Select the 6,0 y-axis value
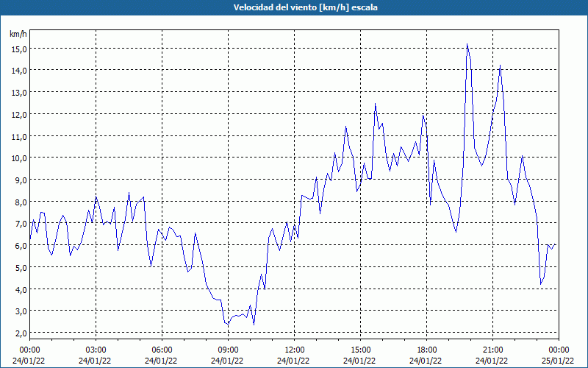The width and height of the screenshot is (588, 368). click(21, 246)
